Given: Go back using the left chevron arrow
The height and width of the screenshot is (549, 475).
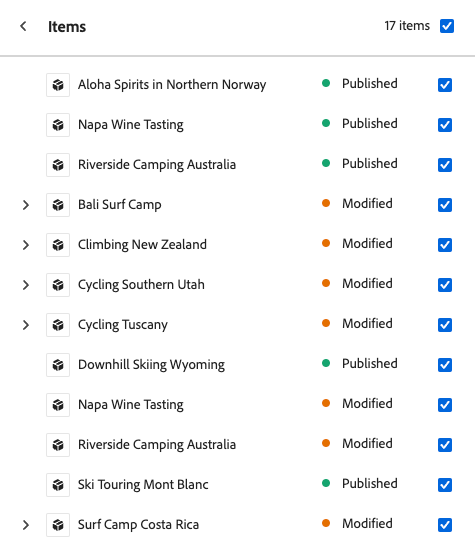Looking at the screenshot, I should (23, 26).
